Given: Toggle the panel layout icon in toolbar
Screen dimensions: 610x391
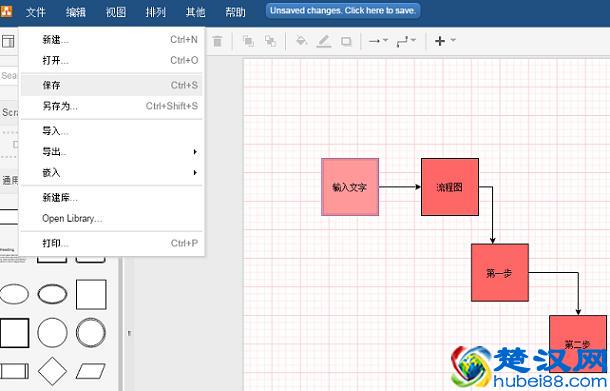Looking at the screenshot, I should click(x=8, y=41).
